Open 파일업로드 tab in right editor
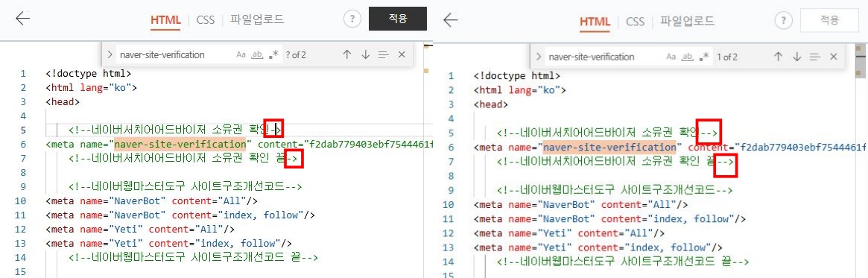The height and width of the screenshot is (278, 868). pyautogui.click(x=687, y=22)
